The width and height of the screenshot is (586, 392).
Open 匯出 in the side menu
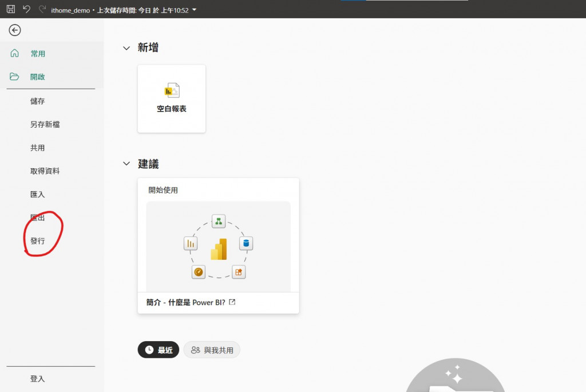(x=37, y=217)
